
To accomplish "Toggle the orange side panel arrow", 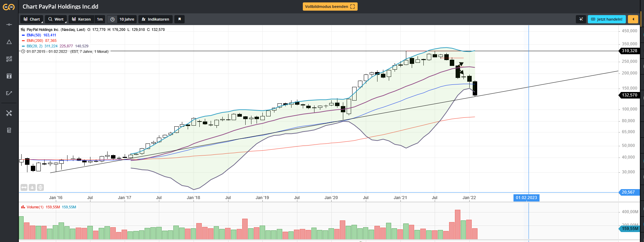I will click(633, 19).
